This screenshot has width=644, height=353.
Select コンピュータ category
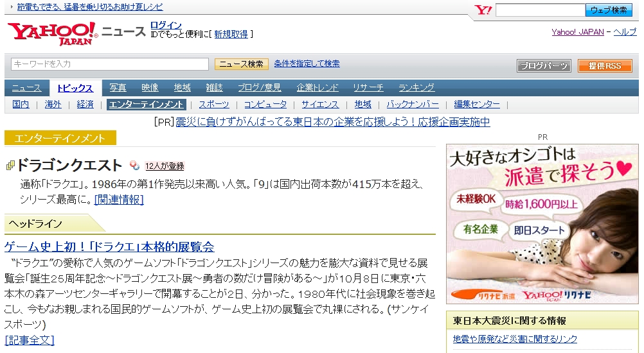[x=265, y=105]
